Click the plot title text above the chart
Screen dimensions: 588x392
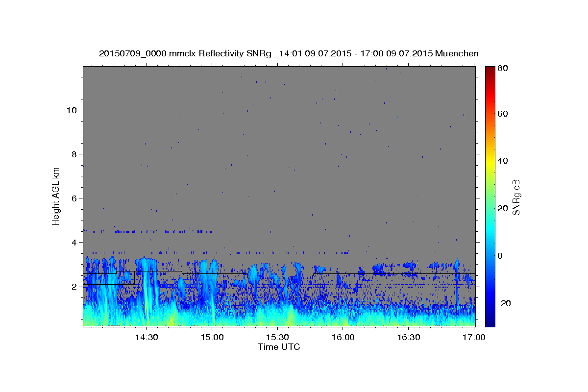tap(289, 53)
